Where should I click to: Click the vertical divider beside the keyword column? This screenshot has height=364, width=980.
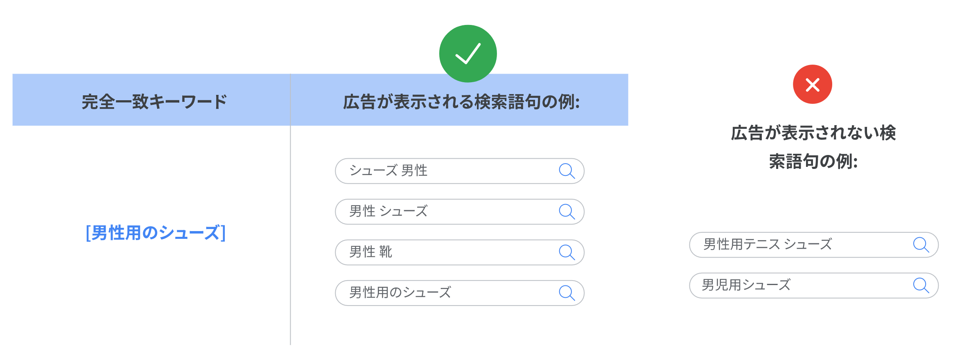(290, 209)
